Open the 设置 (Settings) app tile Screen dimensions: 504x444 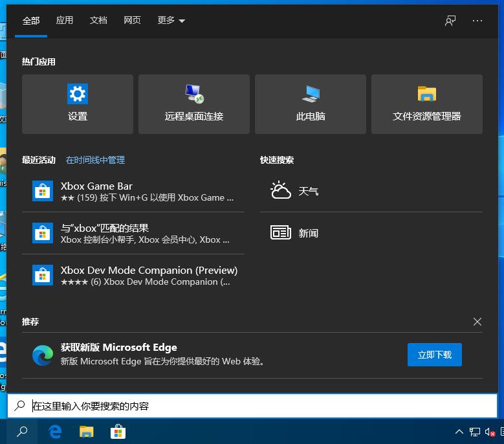click(78, 104)
